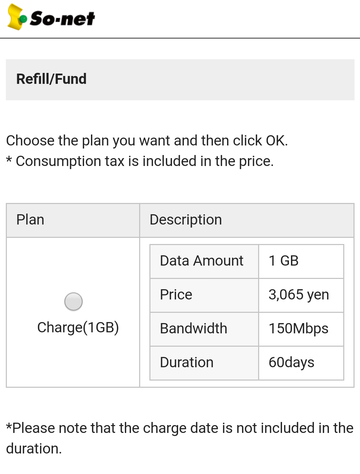Click the 150Mbps bandwidth value
Image resolution: width=360 pixels, height=474 pixels.
[x=298, y=329]
